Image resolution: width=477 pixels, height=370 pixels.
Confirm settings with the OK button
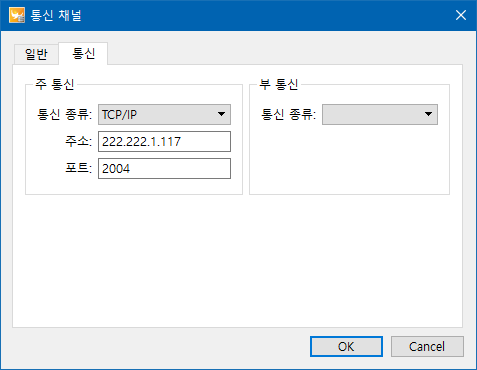click(x=346, y=347)
